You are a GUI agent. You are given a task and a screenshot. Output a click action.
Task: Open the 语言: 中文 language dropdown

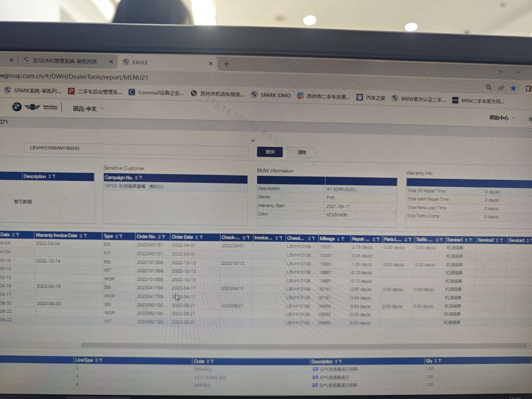pyautogui.click(x=88, y=108)
